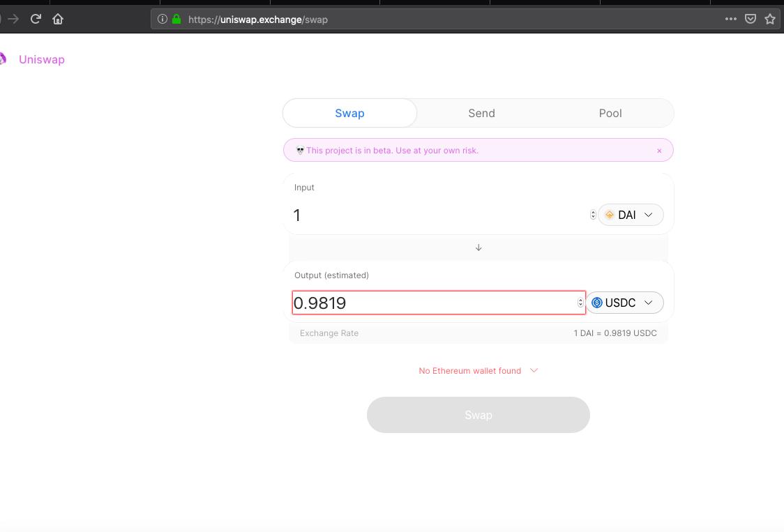The width and height of the screenshot is (784, 532).
Task: Open the DAI token dropdown
Action: (x=631, y=215)
